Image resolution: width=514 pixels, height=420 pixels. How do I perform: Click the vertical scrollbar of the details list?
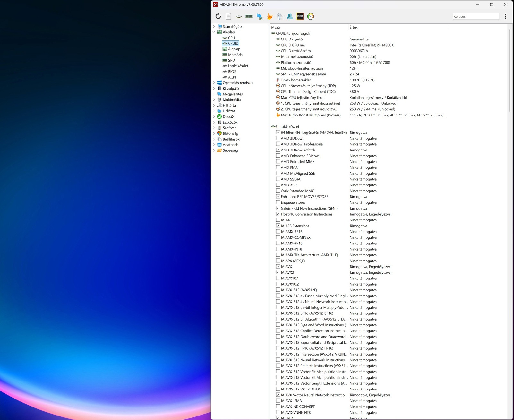[x=510, y=71]
